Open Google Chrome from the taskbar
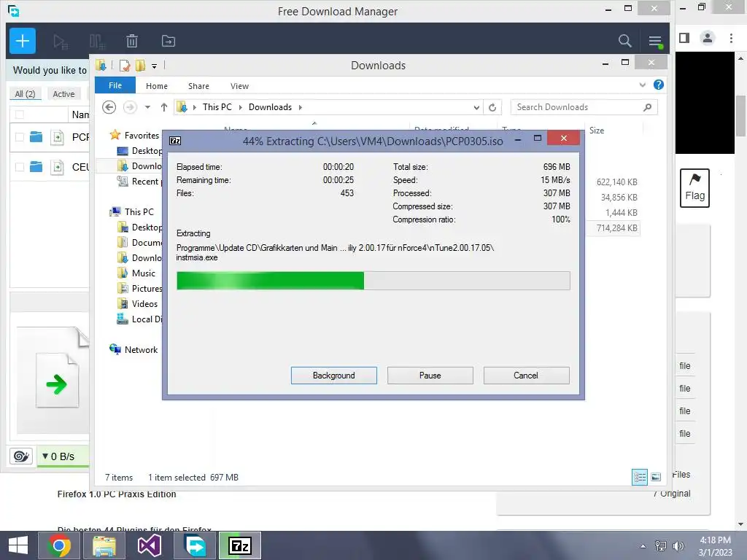747x560 pixels. [59, 545]
